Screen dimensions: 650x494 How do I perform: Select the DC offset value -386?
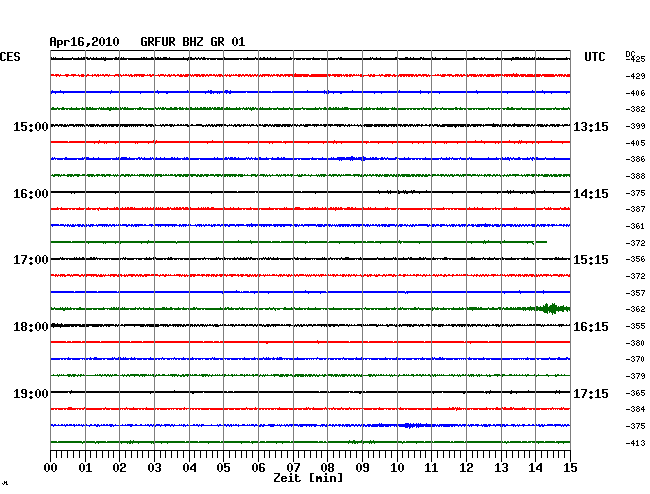click(635, 159)
